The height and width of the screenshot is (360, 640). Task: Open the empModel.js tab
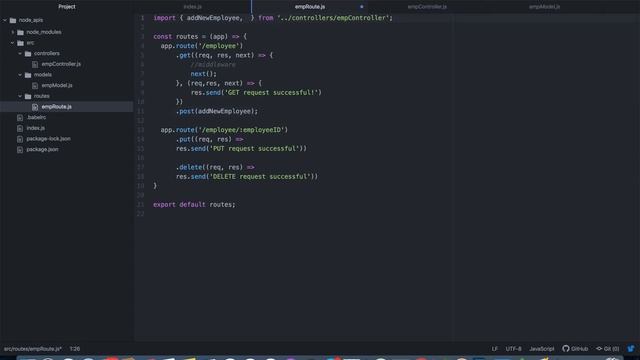(x=544, y=7)
